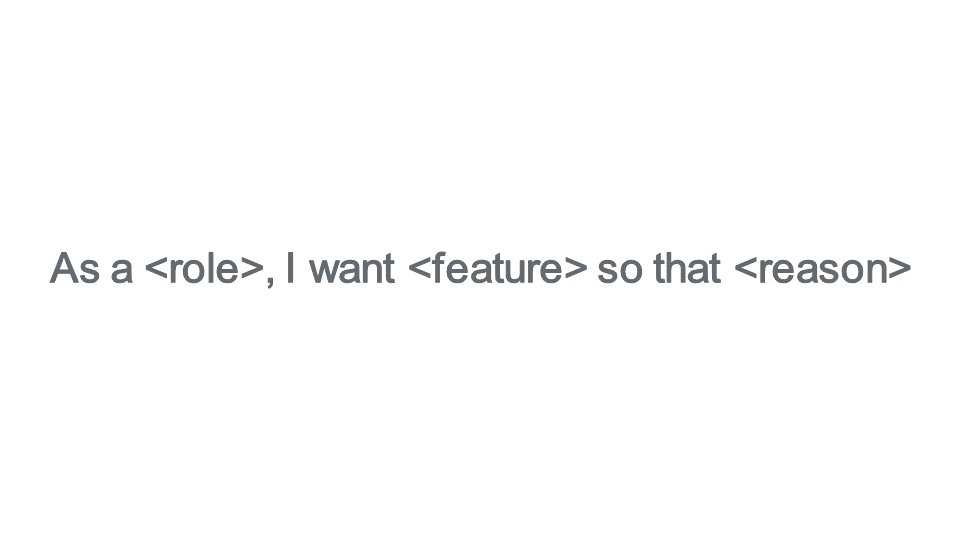The width and height of the screenshot is (960, 540).
Task: Click the word "that"
Action: [687, 268]
